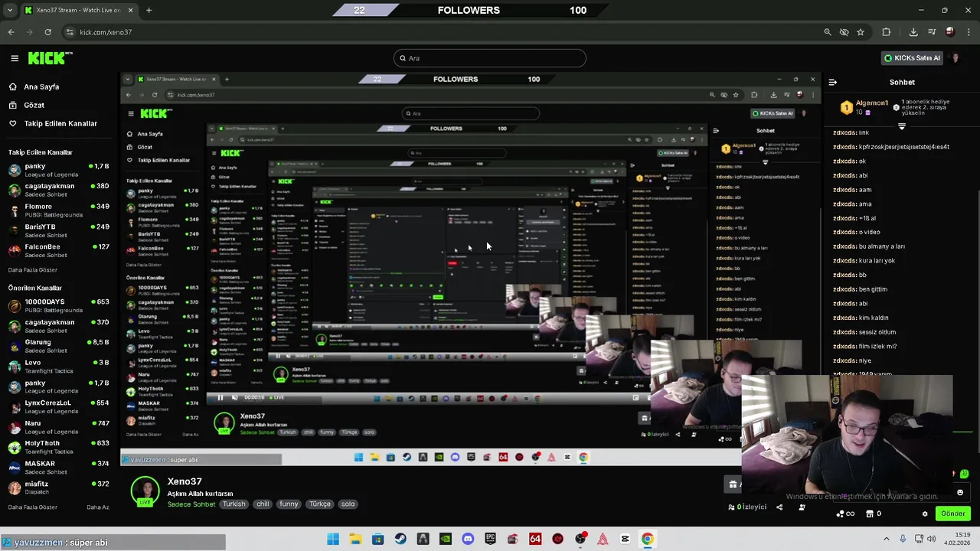
Task: Open Discord from taskbar
Action: (x=468, y=539)
